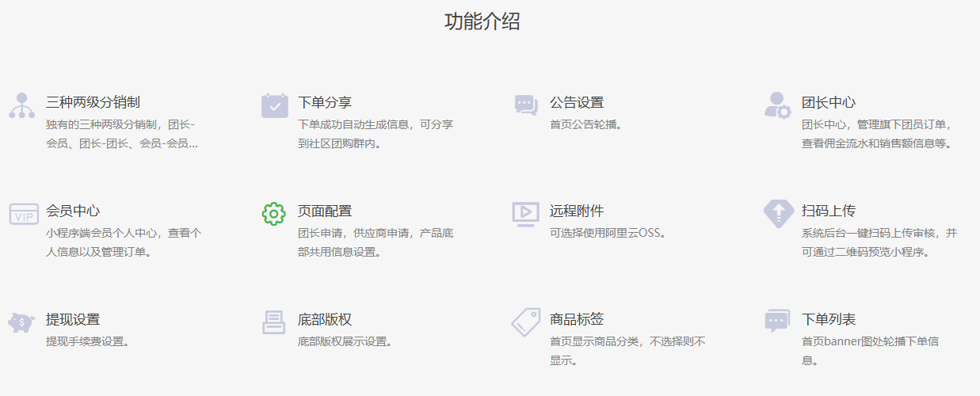The width and height of the screenshot is (980, 396).
Task: Click the user gear icon for 团长中心
Action: pyautogui.click(x=777, y=105)
